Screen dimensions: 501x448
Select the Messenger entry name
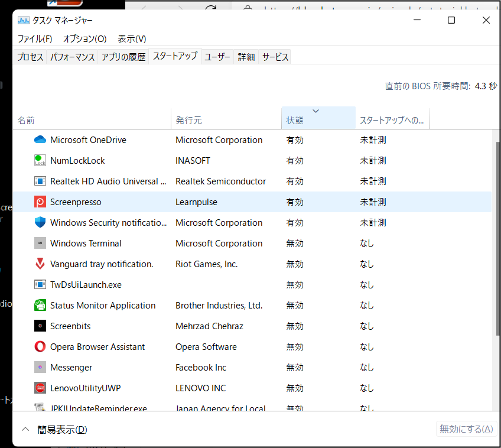(x=71, y=367)
